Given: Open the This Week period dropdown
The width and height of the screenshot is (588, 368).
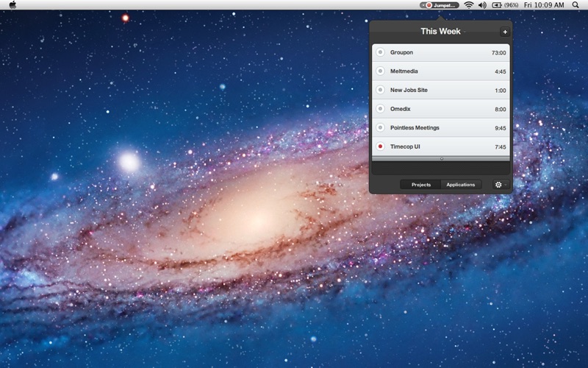Looking at the screenshot, I should coord(442,31).
